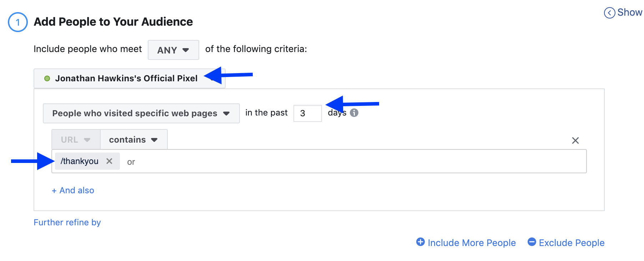Click the days info icon
644x261 pixels.
354,113
